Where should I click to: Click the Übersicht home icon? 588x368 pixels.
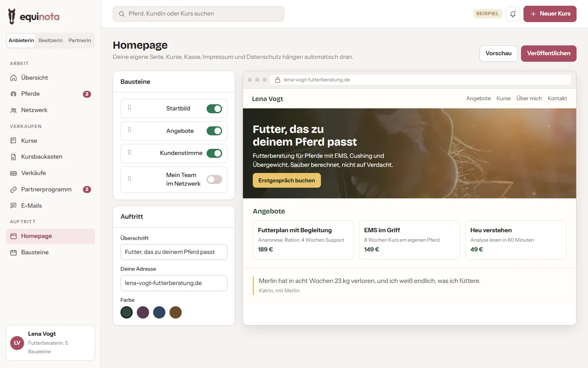[13, 78]
